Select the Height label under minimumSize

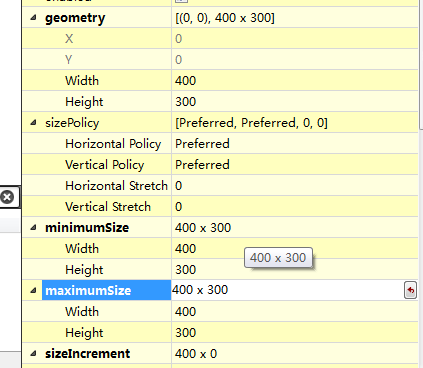coord(84,270)
